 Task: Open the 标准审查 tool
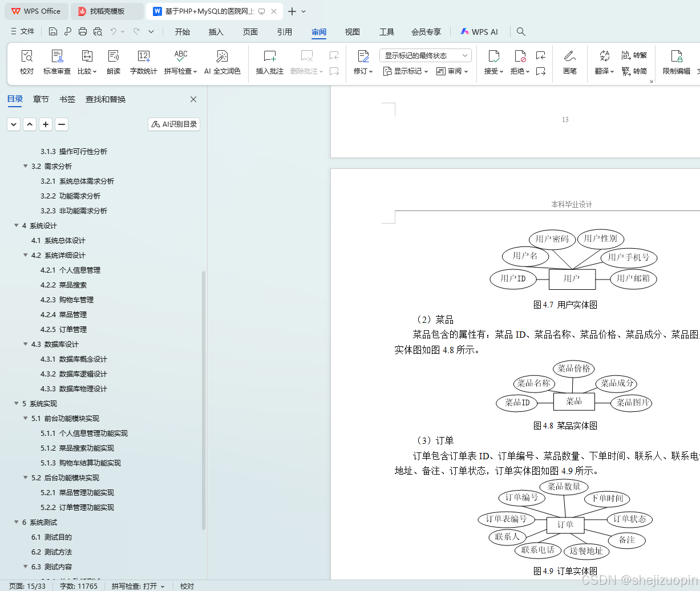click(x=57, y=62)
